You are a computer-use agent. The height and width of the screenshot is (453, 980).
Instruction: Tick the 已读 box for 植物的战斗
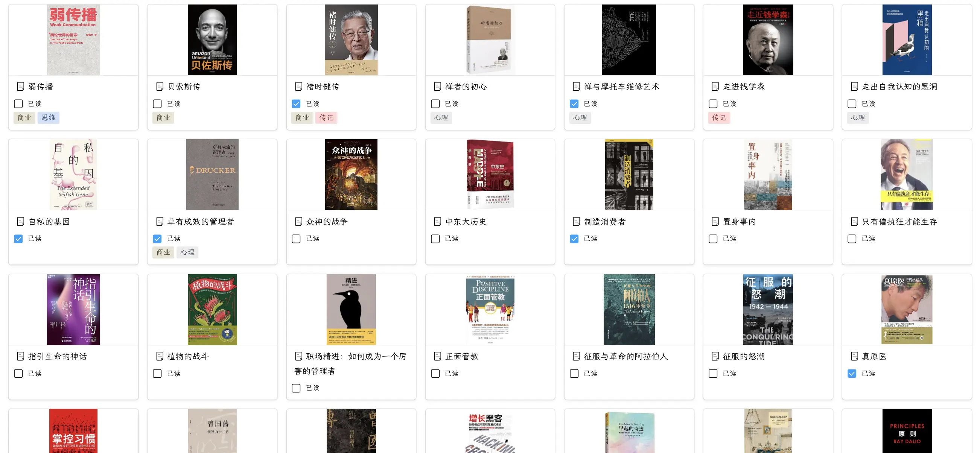pyautogui.click(x=157, y=374)
